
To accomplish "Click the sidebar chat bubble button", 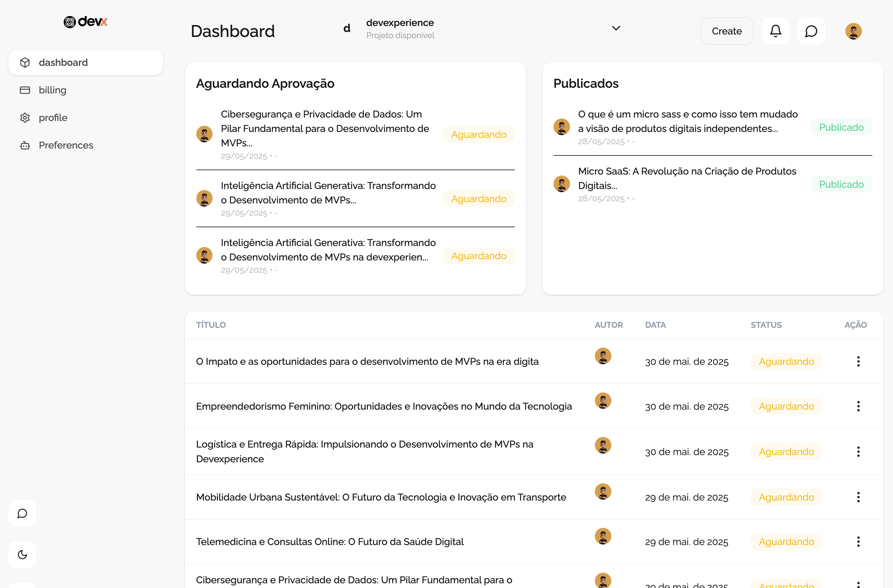I will pos(22,513).
